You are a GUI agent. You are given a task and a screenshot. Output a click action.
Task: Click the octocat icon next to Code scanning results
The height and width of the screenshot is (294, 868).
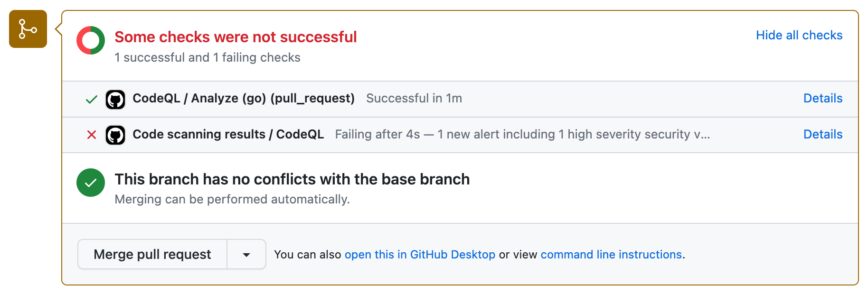(115, 135)
